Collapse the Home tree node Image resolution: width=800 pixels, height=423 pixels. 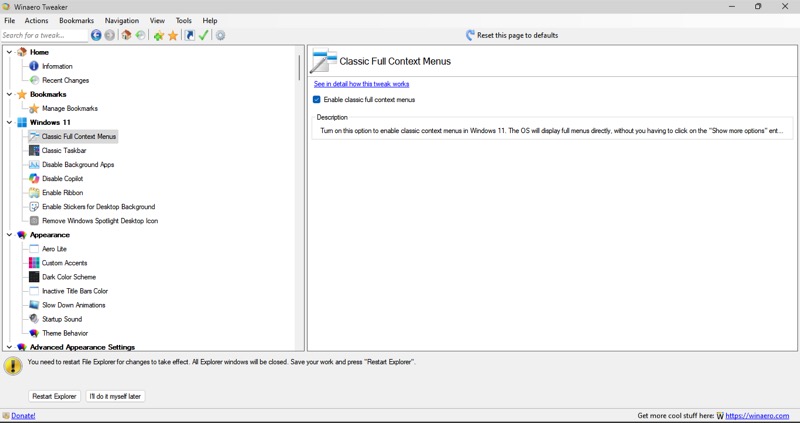[9, 52]
